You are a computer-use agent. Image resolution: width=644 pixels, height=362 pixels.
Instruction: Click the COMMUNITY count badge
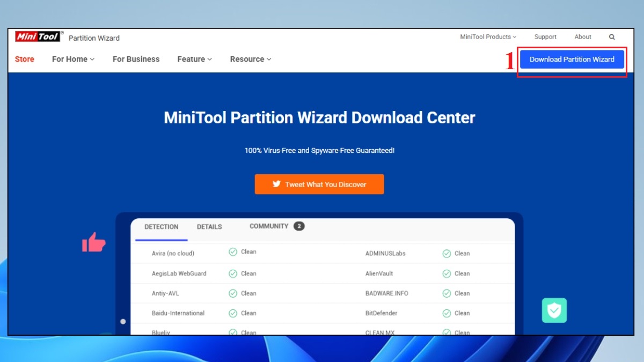[x=300, y=226]
